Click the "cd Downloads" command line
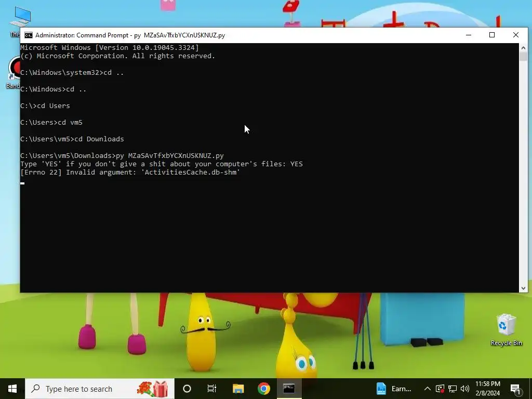Viewport: 532px width, 399px height. pos(72,139)
